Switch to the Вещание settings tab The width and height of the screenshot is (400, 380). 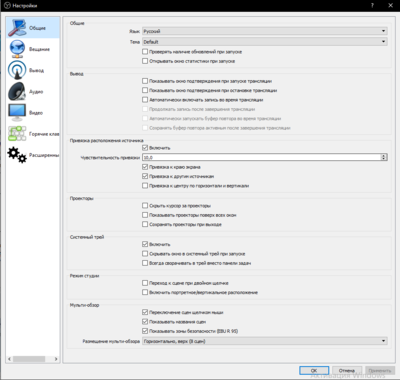[x=33, y=49]
